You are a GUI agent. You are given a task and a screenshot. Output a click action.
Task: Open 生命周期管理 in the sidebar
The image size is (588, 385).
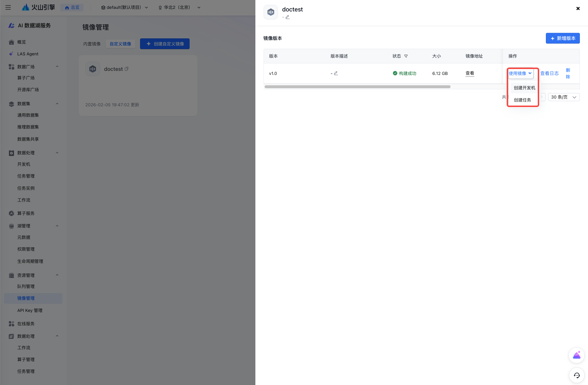(30, 261)
